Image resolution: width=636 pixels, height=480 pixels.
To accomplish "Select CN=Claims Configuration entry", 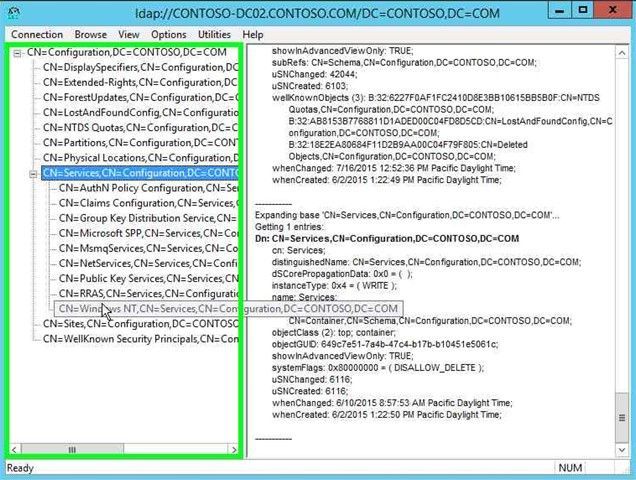I will (x=148, y=203).
